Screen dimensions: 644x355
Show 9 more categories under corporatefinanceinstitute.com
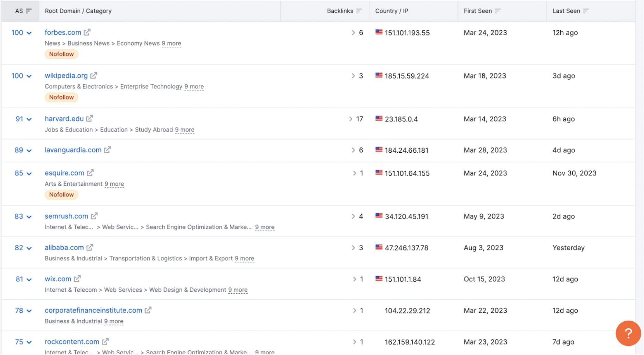click(114, 321)
